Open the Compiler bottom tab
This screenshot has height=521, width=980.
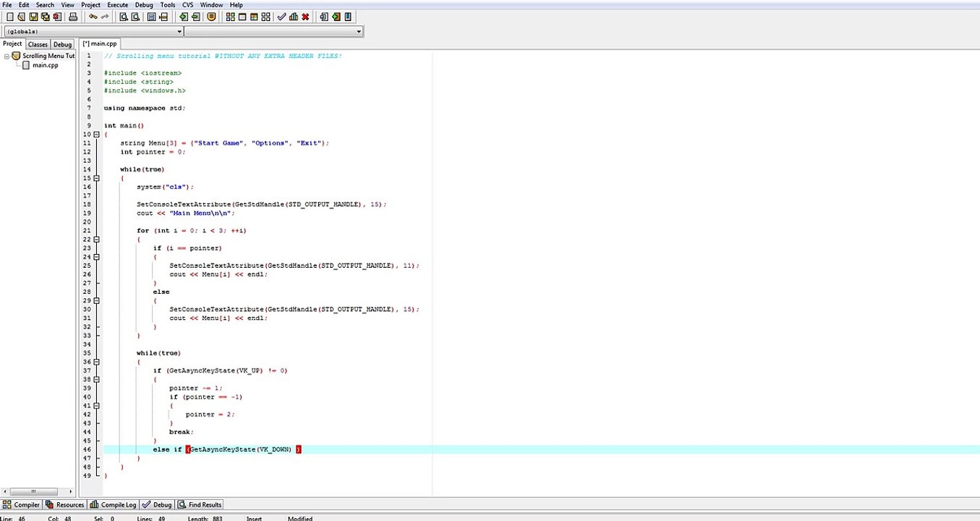pos(22,504)
